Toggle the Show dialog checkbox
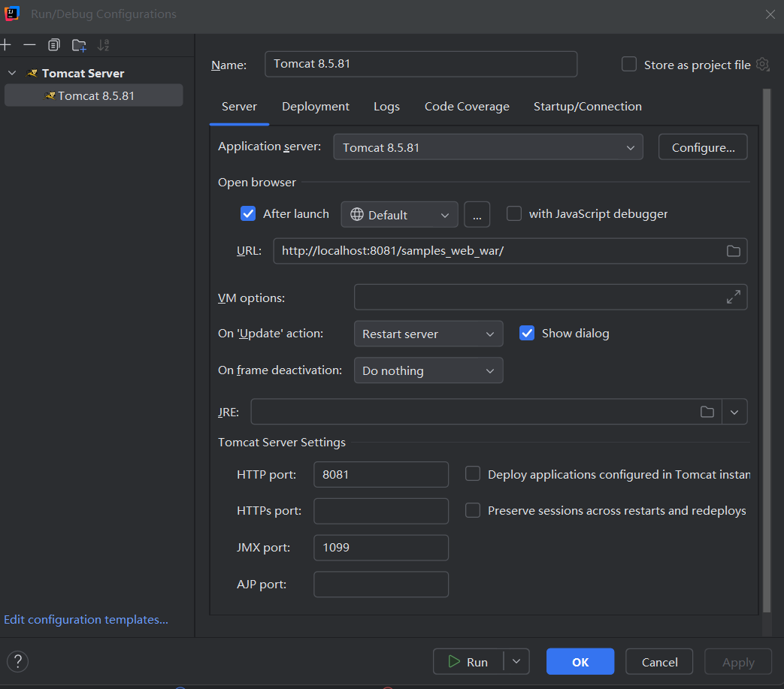Screen dimensions: 784x689 coord(526,334)
